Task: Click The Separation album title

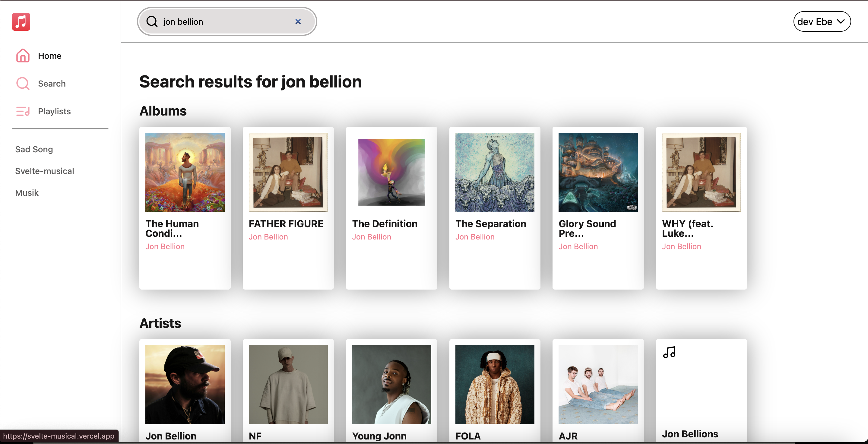Action: click(x=491, y=224)
